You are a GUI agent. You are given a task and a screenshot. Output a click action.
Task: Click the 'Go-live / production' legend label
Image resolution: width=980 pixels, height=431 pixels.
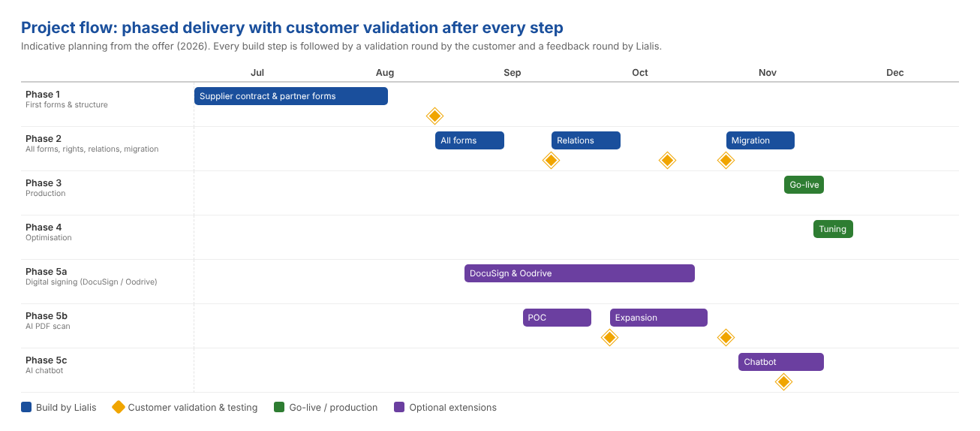(333, 408)
